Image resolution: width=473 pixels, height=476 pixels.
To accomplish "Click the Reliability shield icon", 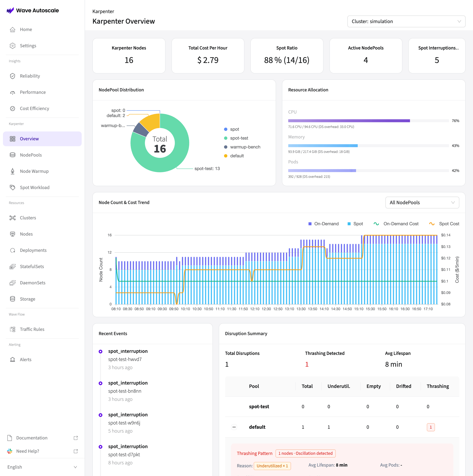I will [13, 76].
